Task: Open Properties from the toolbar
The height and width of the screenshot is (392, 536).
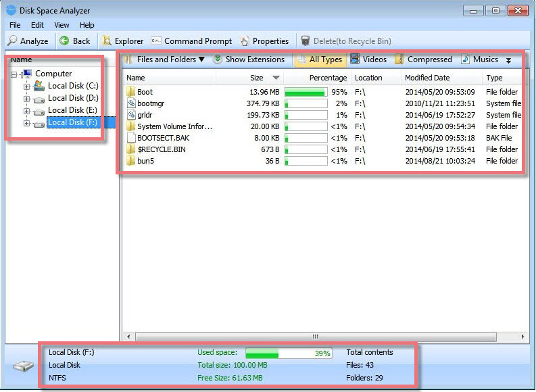Action: [245, 41]
